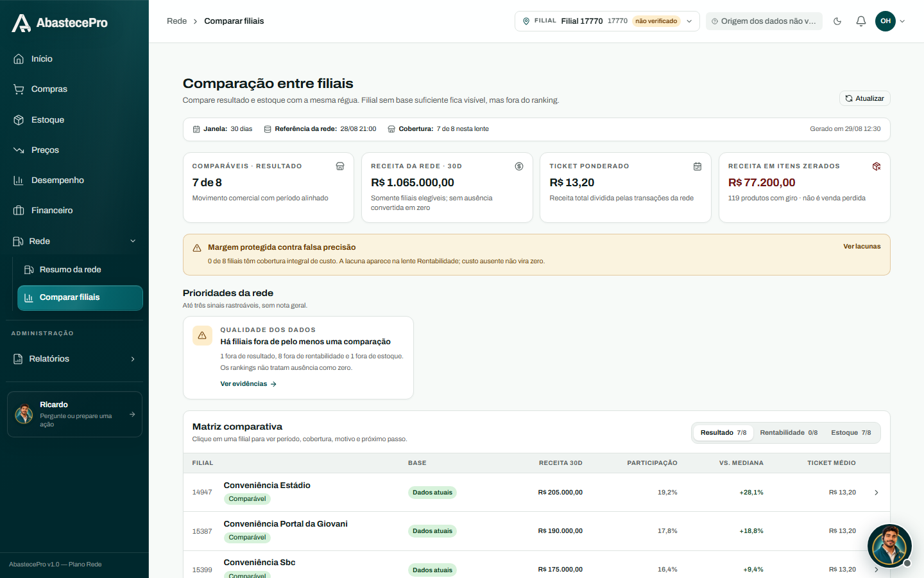Click the location pin icon in filial selector

tap(526, 21)
